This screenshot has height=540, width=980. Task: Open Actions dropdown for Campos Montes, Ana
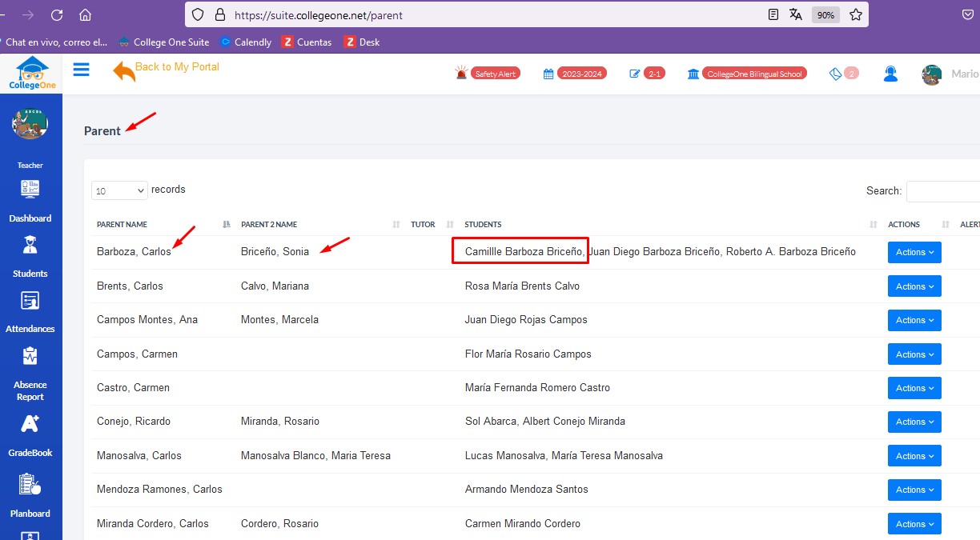[x=914, y=320]
